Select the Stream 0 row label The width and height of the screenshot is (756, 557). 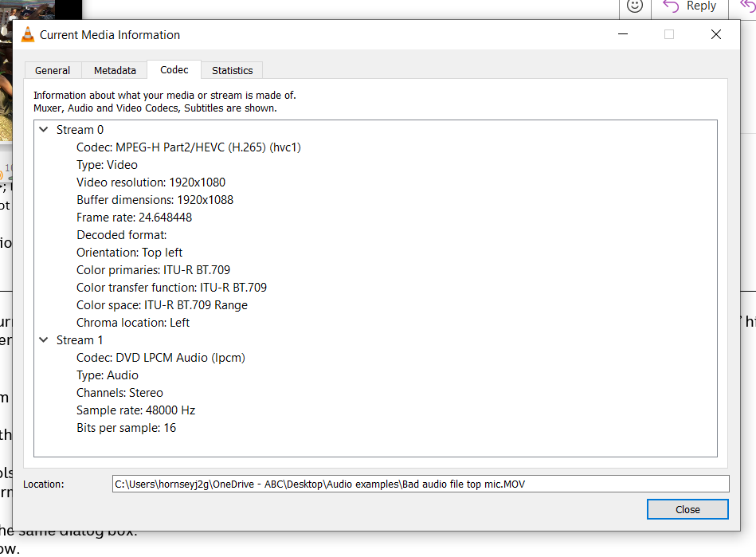pyautogui.click(x=80, y=130)
